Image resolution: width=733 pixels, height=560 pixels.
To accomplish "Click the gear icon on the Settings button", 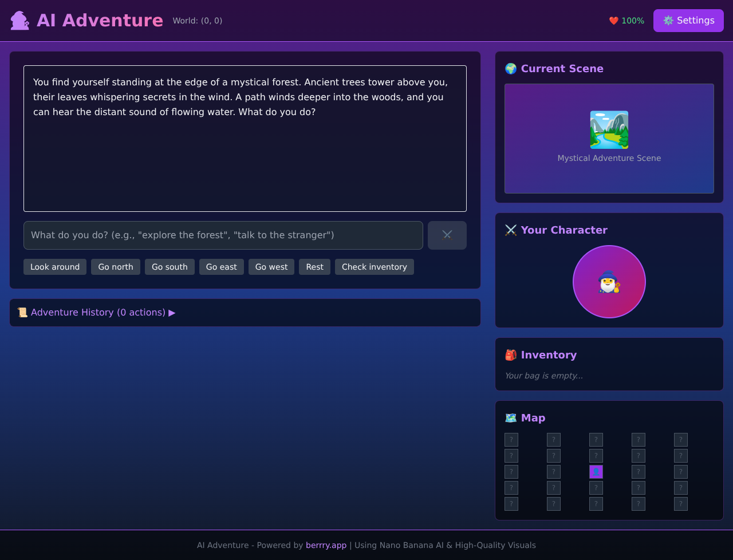I will [668, 20].
